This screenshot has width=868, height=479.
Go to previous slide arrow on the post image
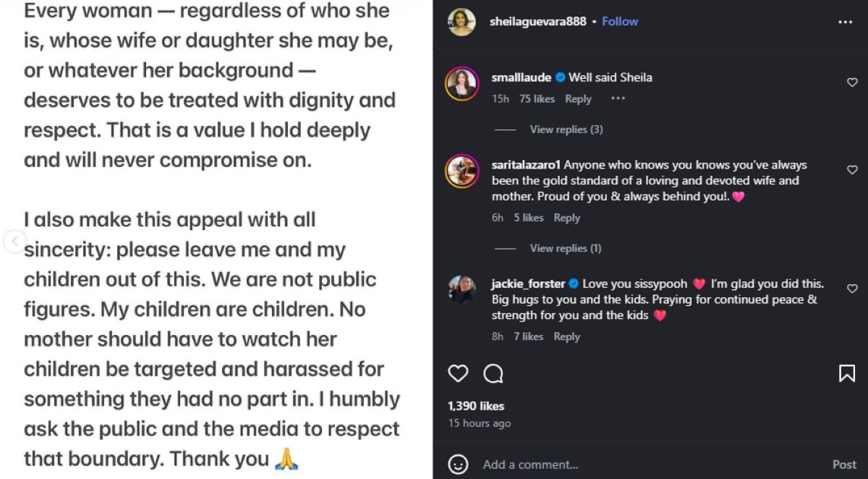[14, 241]
